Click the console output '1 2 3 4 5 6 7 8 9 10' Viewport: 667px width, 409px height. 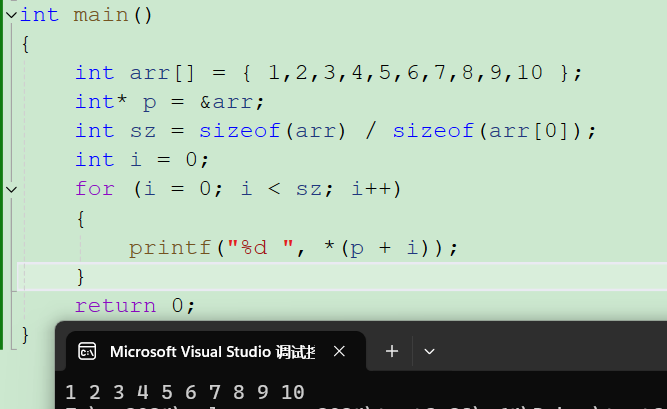click(x=185, y=392)
